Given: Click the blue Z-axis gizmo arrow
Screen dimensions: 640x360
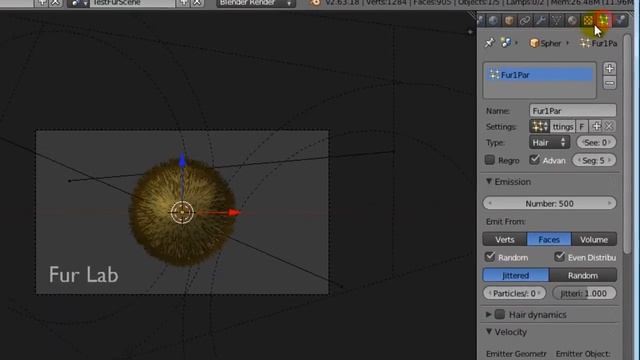Looking at the screenshot, I should 182,161.
